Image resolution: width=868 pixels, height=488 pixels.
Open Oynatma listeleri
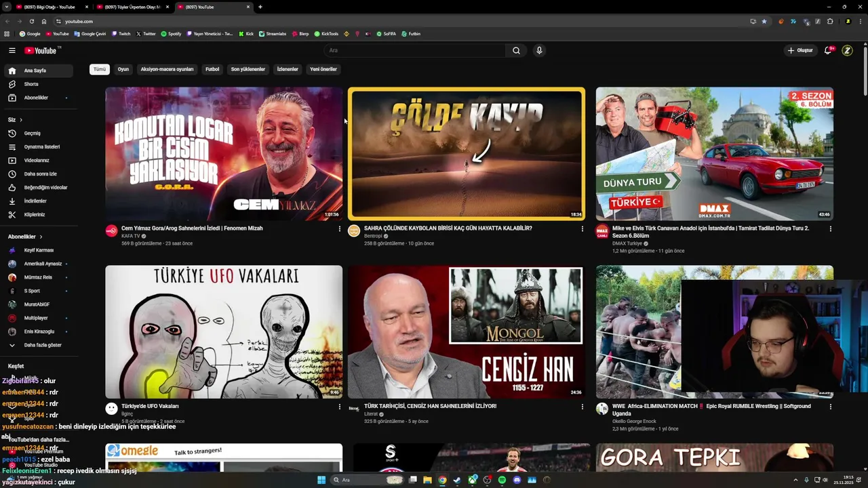39,147
